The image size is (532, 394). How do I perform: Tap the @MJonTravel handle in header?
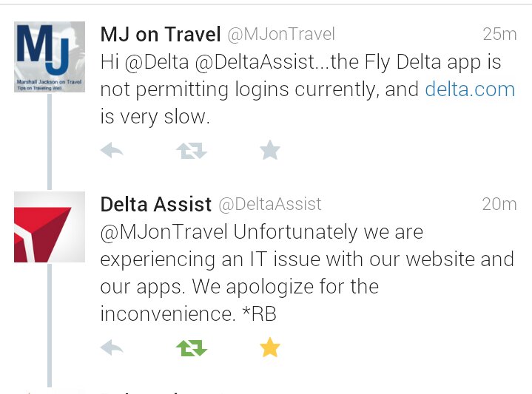[x=280, y=34]
